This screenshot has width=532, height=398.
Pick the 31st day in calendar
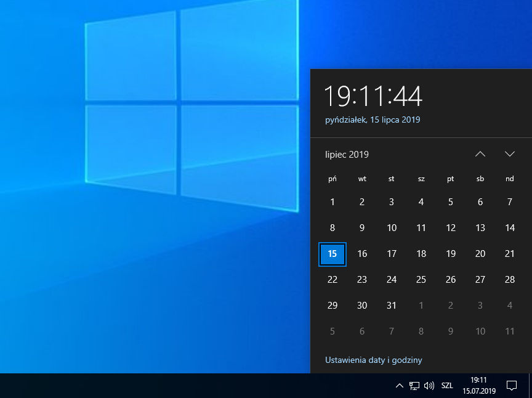coord(392,306)
